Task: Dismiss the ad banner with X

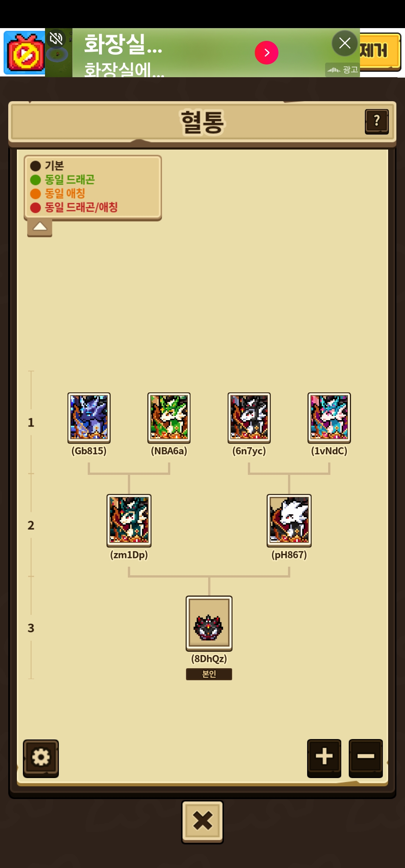Action: pos(345,43)
